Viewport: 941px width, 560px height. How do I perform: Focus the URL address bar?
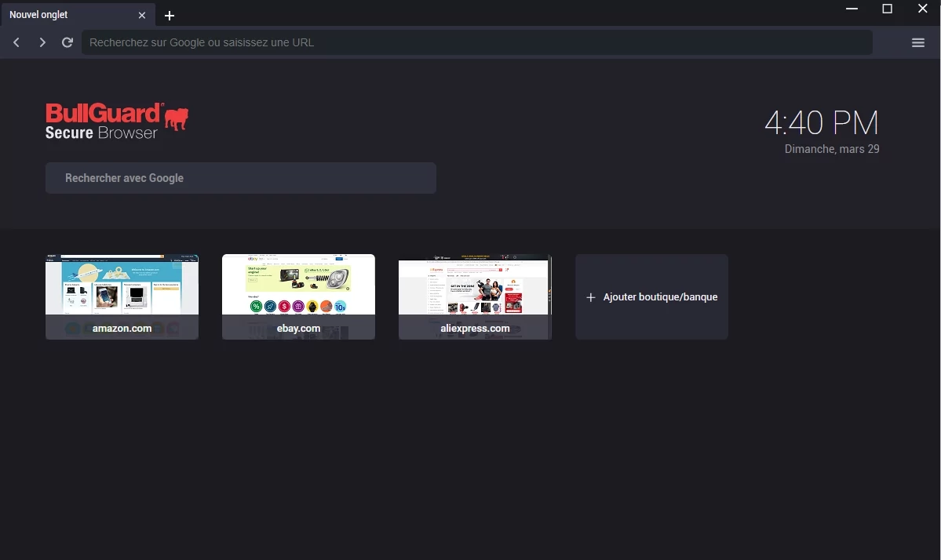click(477, 42)
